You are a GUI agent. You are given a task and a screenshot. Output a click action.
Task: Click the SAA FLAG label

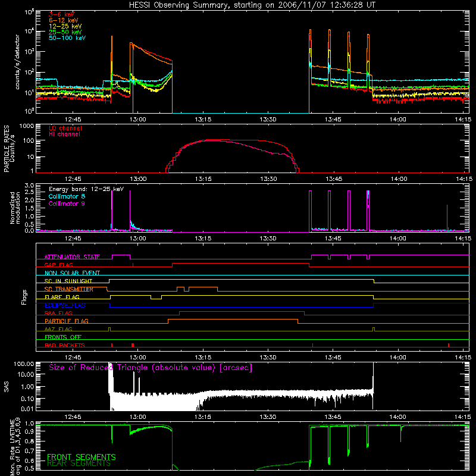[x=58, y=313]
